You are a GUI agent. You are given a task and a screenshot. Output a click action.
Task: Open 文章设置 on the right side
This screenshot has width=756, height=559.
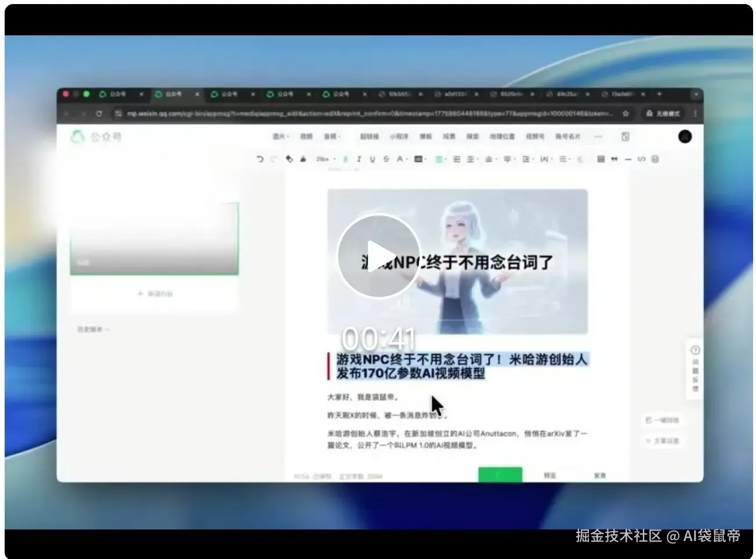pyautogui.click(x=662, y=441)
